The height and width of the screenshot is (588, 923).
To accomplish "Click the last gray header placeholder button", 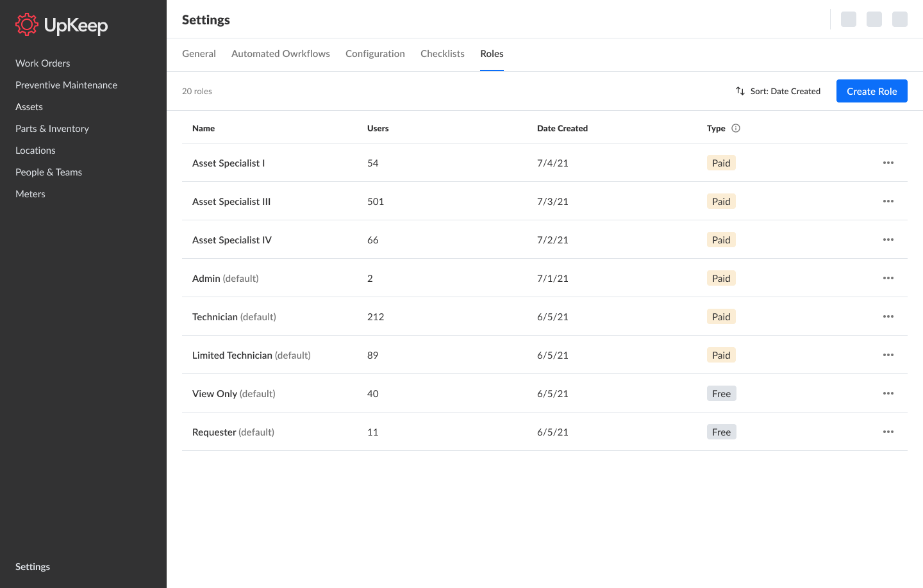I will point(900,19).
